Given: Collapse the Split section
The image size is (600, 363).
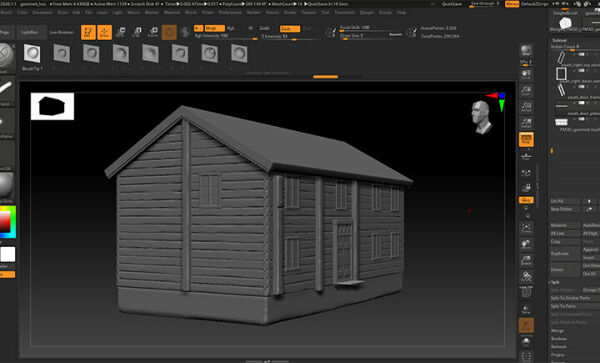Looking at the screenshot, I should (x=555, y=282).
